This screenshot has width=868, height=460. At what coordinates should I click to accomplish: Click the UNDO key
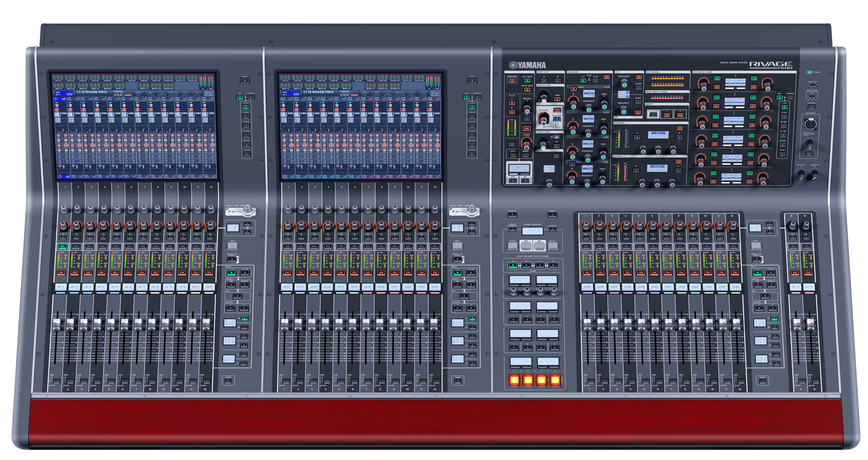pyautogui.click(x=552, y=215)
